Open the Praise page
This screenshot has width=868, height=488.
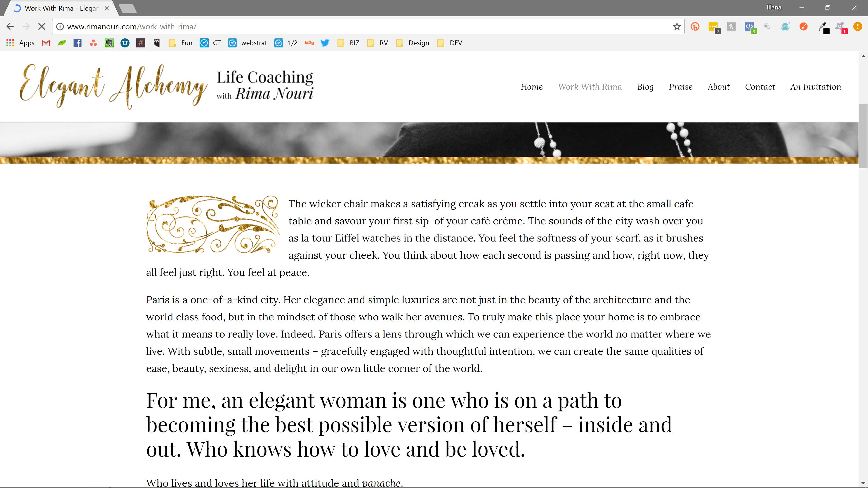[x=680, y=87]
